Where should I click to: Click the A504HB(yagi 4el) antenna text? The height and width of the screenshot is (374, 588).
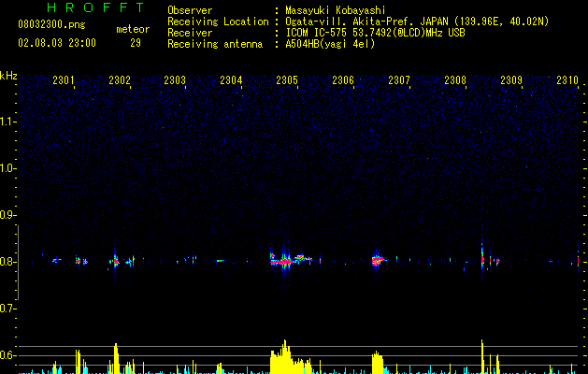(330, 44)
